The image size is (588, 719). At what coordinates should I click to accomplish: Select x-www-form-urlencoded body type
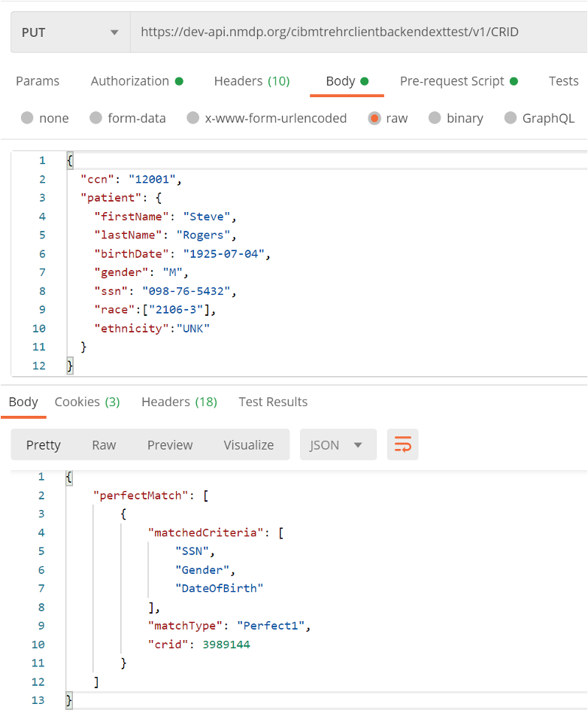[266, 118]
